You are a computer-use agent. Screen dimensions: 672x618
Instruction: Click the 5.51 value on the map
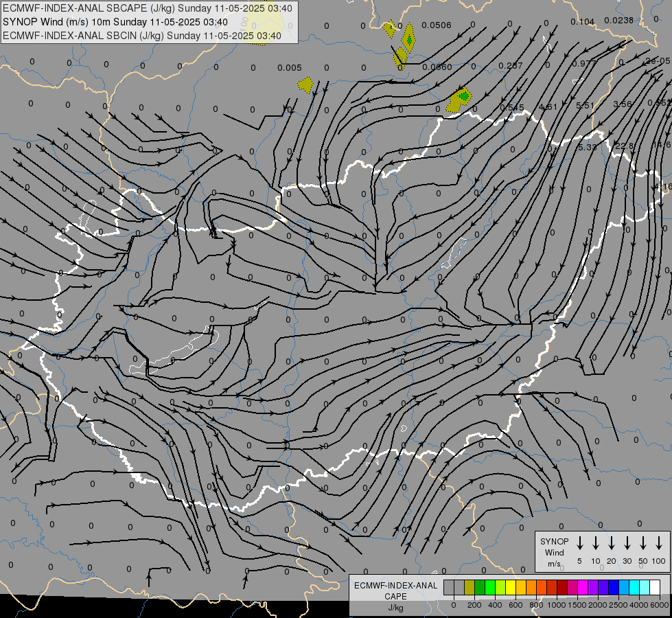(585, 105)
